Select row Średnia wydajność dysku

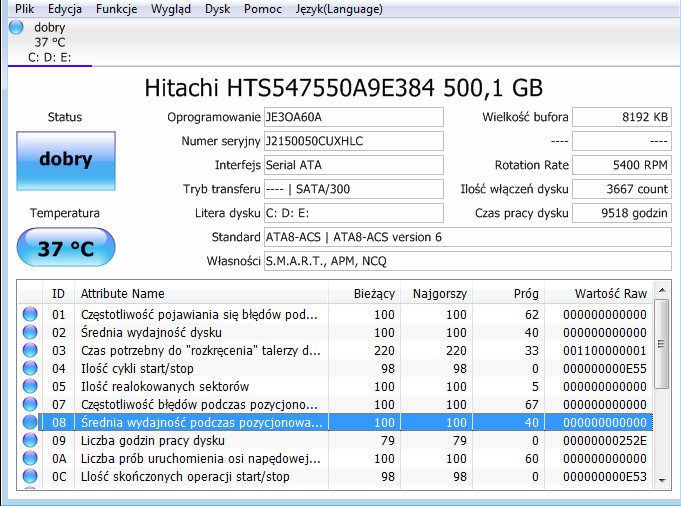(335, 332)
